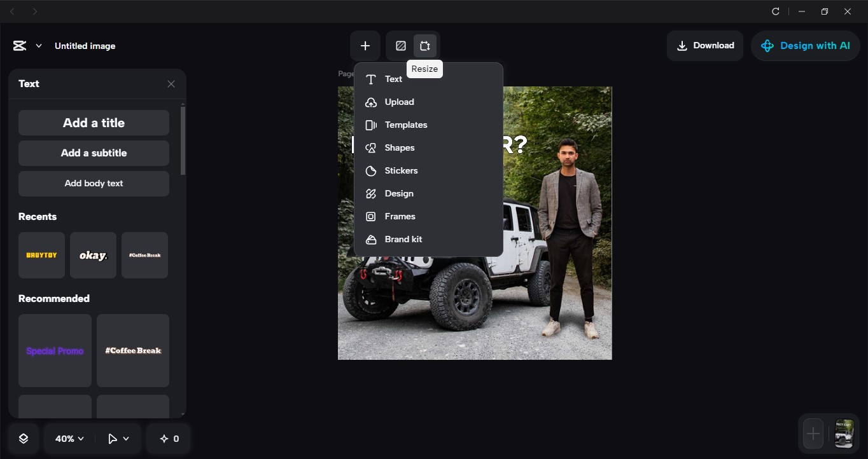Add a new element with the plus icon

365,45
